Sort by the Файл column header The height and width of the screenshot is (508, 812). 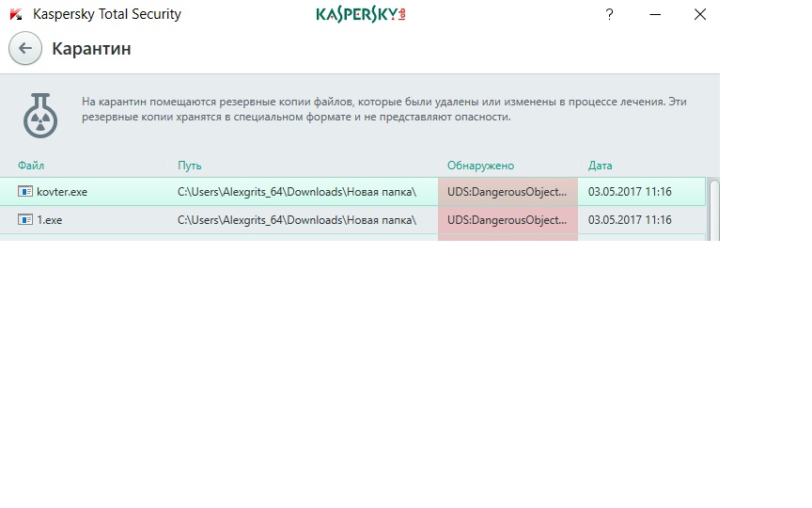pos(31,166)
